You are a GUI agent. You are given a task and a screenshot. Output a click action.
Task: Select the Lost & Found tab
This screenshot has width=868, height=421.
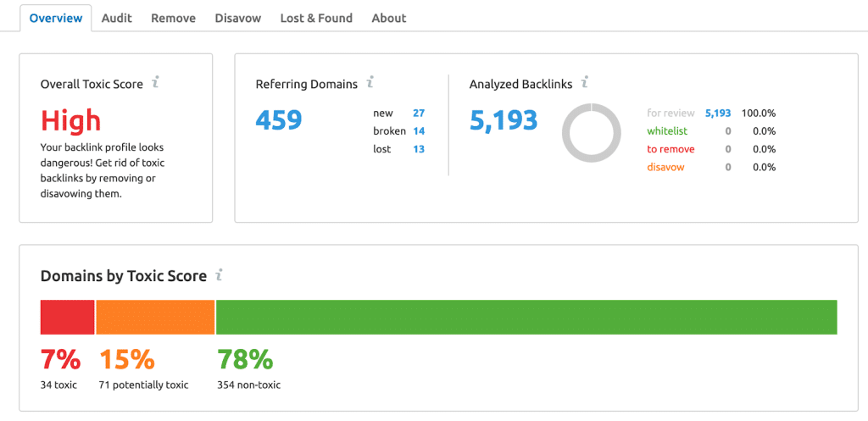point(316,19)
